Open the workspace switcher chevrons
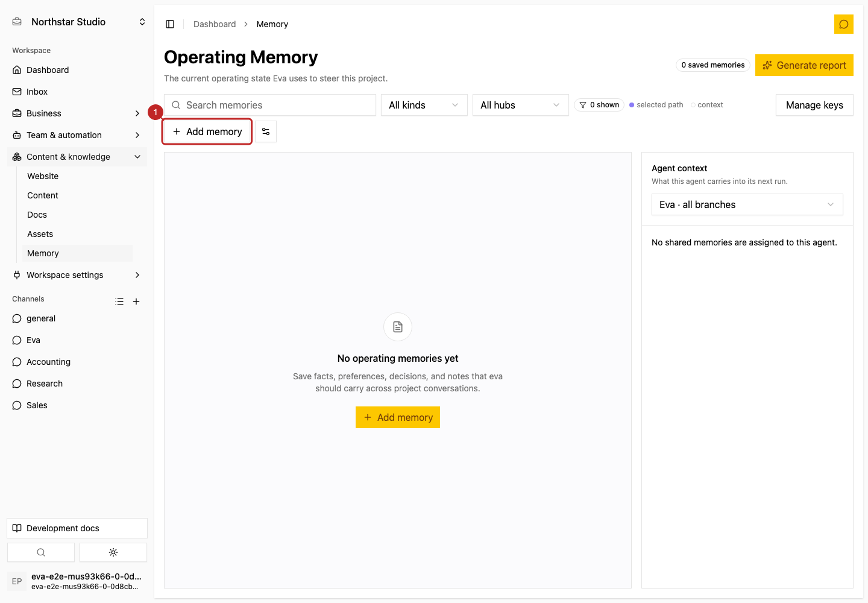Screen dimensions: 868x603 (142, 22)
